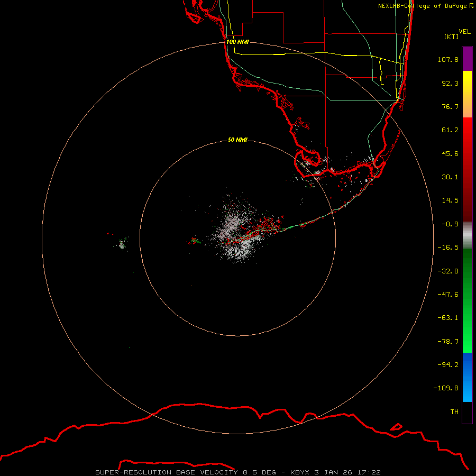Click the isolated echo cluster west of the 50 NMI ring
The width and height of the screenshot is (476, 476).
[122, 244]
